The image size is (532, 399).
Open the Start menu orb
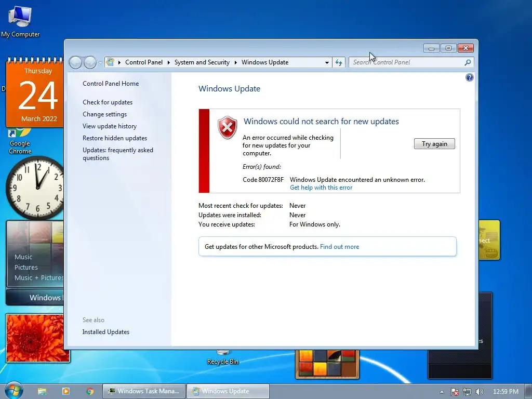pos(14,391)
